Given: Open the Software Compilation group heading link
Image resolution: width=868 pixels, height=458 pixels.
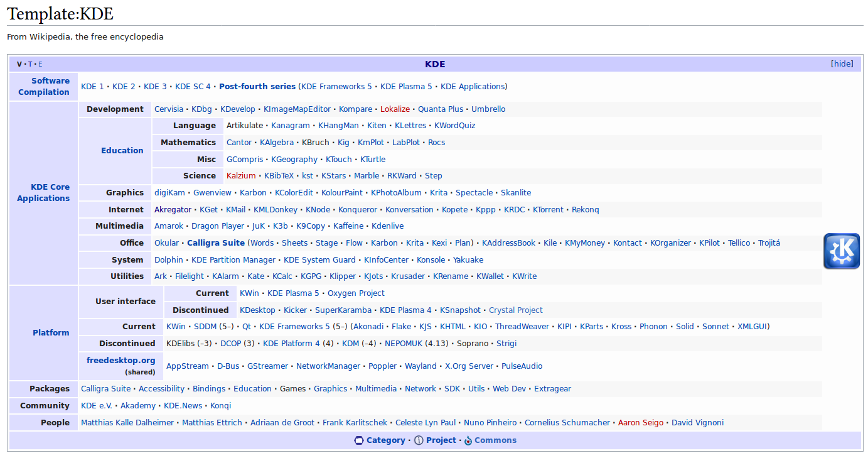Looking at the screenshot, I should click(44, 86).
